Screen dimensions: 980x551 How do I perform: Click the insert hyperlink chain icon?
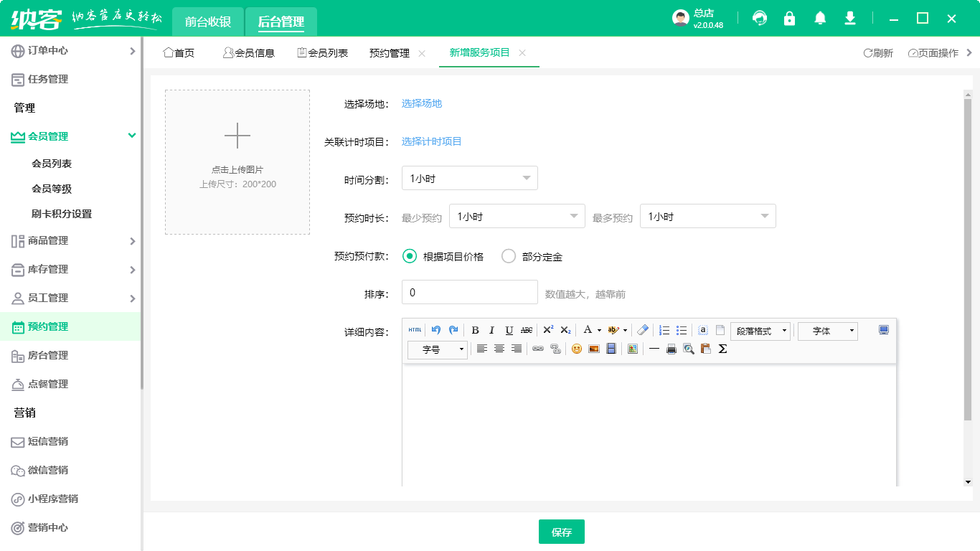coord(537,349)
